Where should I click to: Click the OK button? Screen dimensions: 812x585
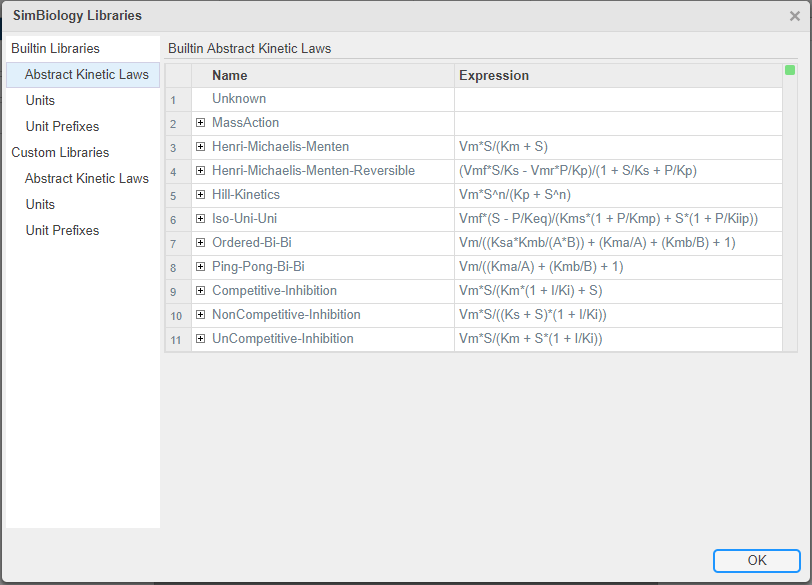(x=757, y=560)
